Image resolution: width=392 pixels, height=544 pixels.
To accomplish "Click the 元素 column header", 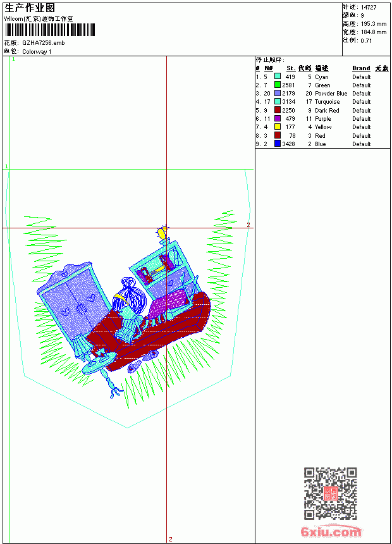I will pyautogui.click(x=382, y=68).
